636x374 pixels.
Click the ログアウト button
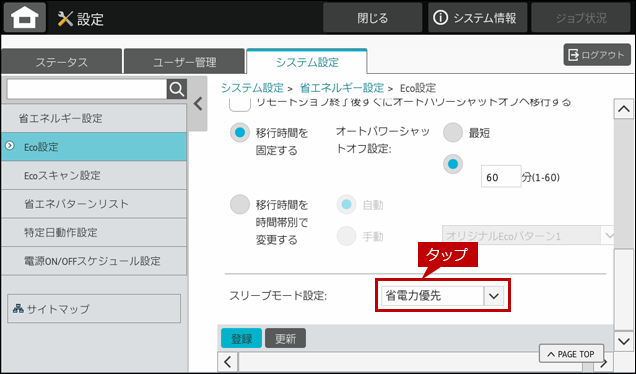(x=597, y=55)
